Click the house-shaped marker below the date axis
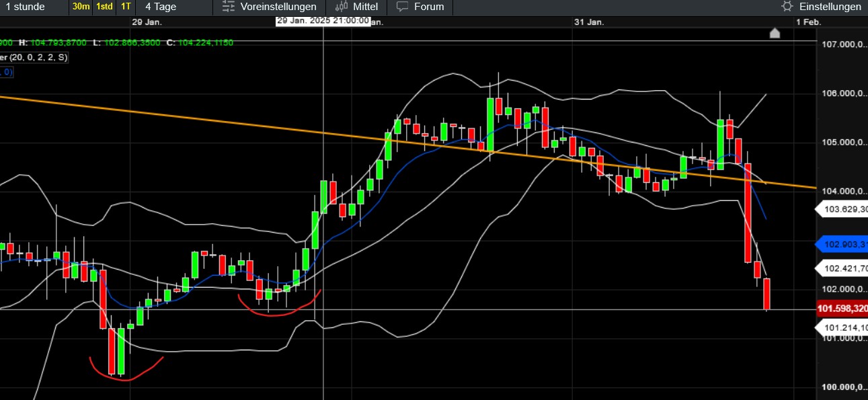The image size is (868, 400). coord(775,33)
